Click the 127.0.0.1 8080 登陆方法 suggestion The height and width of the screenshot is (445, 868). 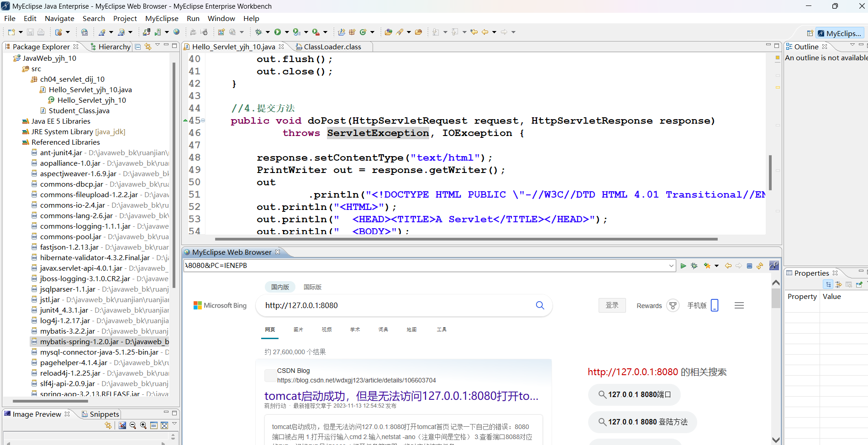point(642,422)
